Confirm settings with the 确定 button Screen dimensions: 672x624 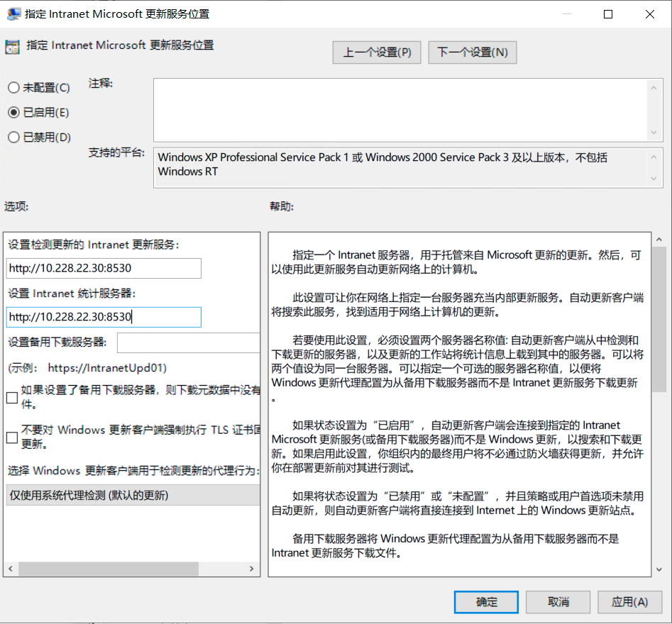pyautogui.click(x=487, y=602)
